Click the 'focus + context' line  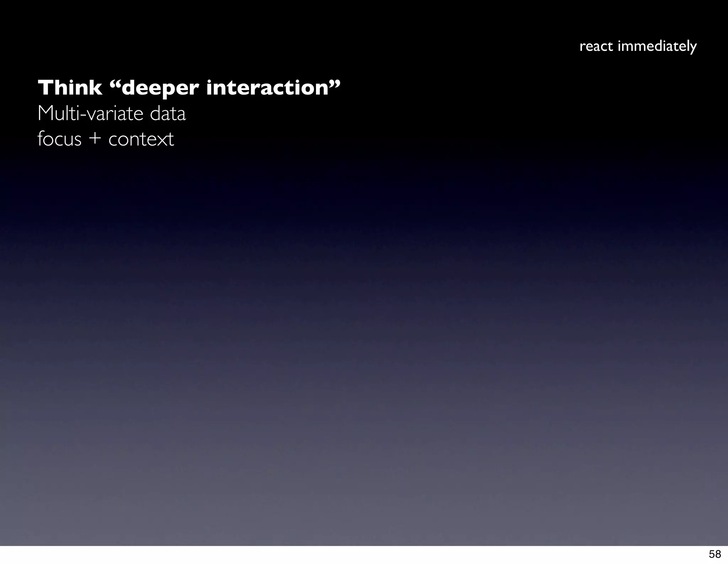point(106,139)
